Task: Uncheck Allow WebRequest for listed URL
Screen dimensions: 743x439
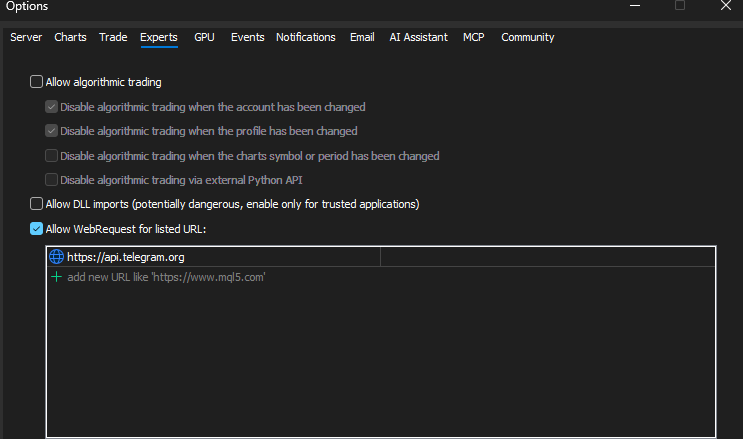Action: [x=36, y=229]
